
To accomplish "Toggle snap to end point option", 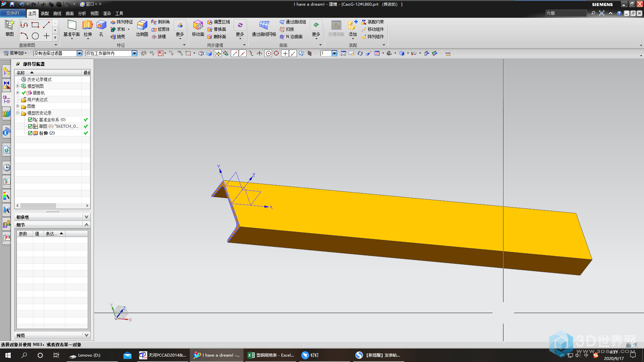I will pos(234,53).
